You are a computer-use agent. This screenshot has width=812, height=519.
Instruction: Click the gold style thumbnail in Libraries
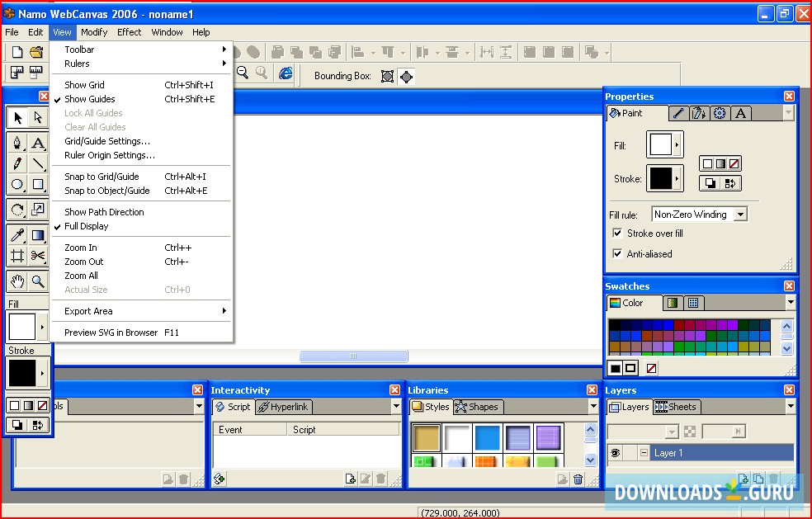coord(427,437)
